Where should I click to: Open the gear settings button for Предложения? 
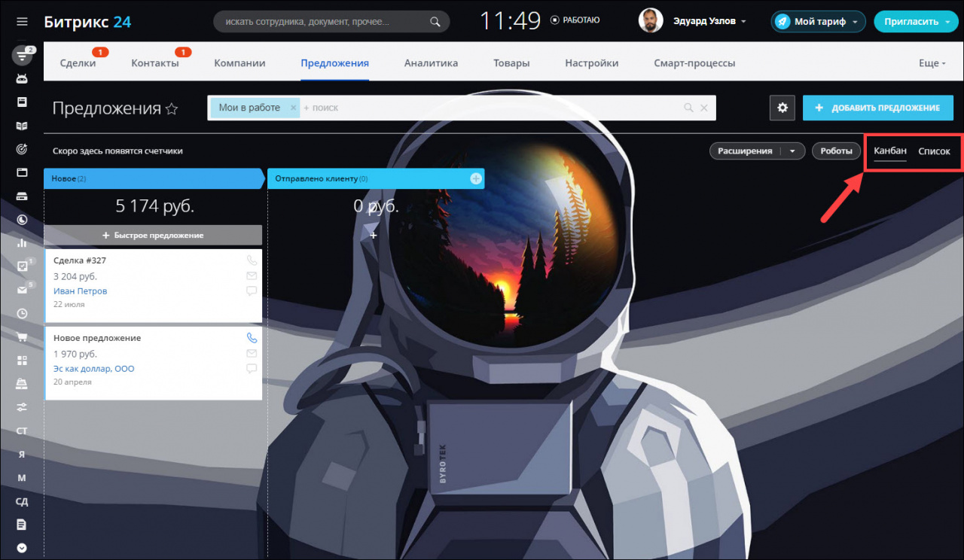(782, 108)
